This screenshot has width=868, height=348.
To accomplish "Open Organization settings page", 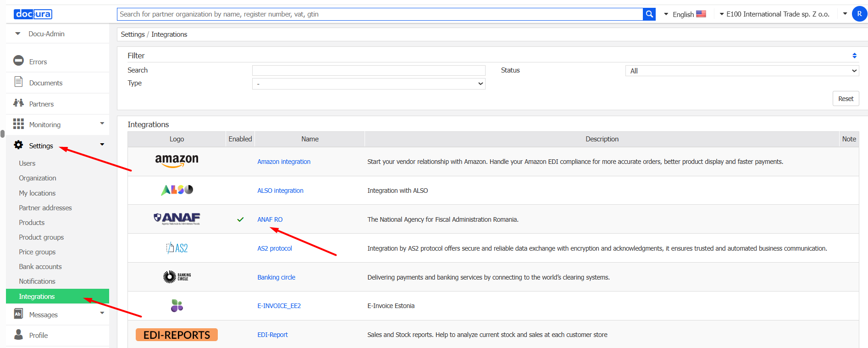I will click(x=38, y=178).
